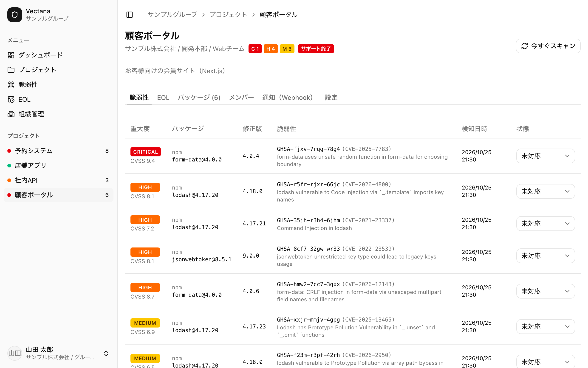The height and width of the screenshot is (368, 588).
Task: Open status dropdown for GHSA-r5fr-rjxr-66jc
Action: [x=546, y=191]
